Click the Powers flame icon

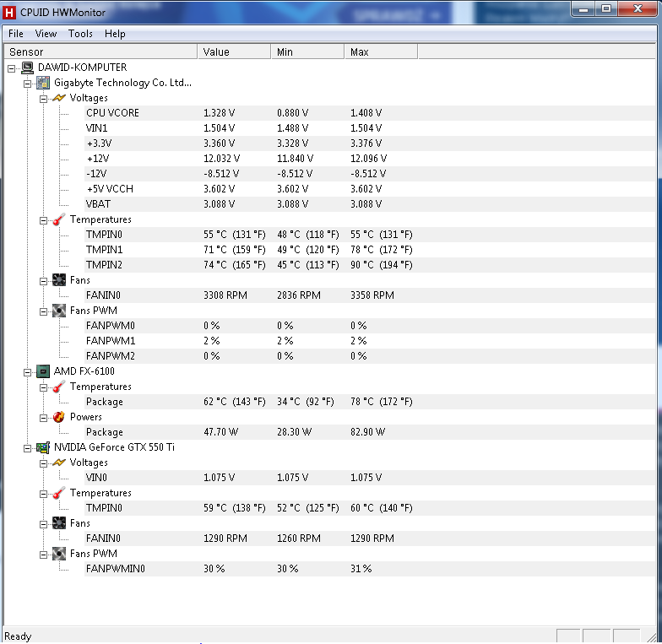click(x=59, y=417)
